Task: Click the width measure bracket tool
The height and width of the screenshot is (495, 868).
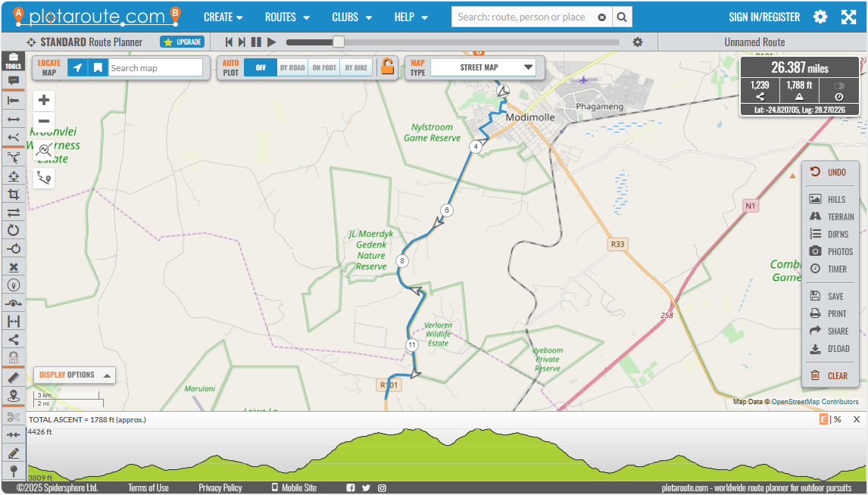Action: pyautogui.click(x=14, y=322)
